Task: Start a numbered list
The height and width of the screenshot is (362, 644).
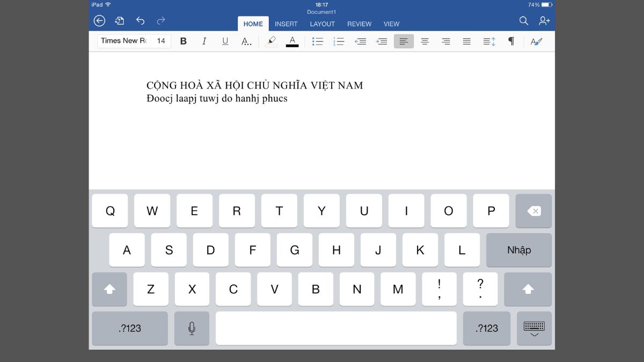Action: [x=339, y=41]
